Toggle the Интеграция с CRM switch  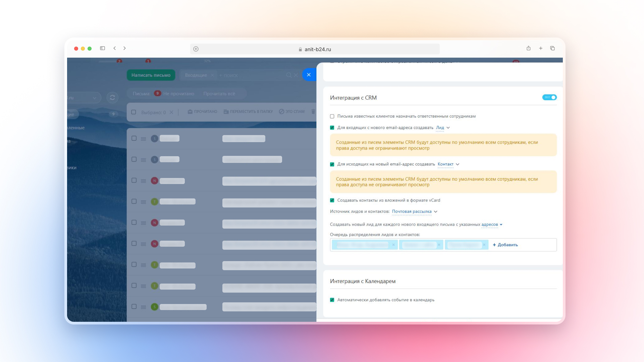(549, 97)
